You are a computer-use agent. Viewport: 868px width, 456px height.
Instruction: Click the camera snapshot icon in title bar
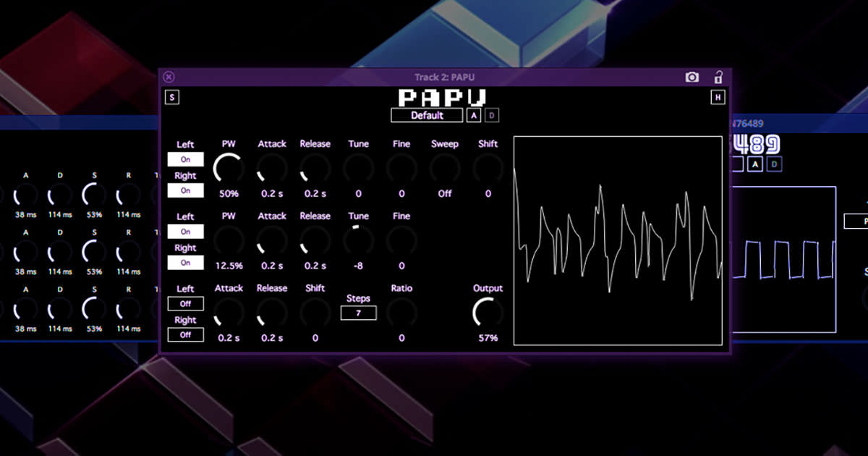[692, 77]
